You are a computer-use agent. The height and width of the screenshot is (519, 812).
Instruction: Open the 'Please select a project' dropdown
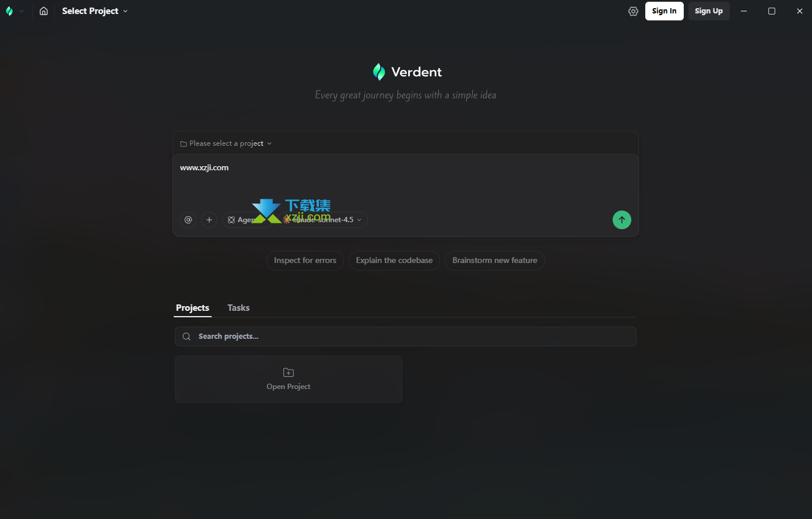[226, 143]
